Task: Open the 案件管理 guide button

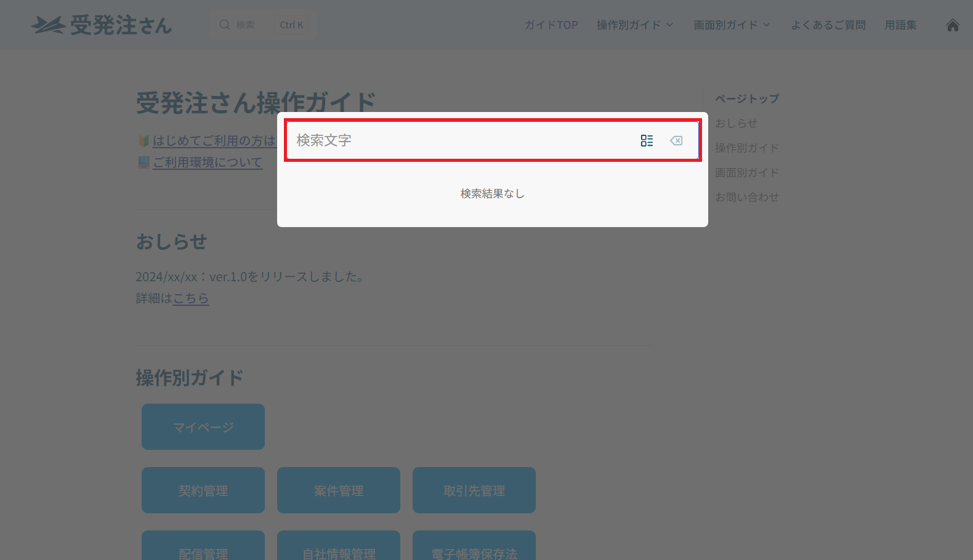Action: tap(339, 490)
